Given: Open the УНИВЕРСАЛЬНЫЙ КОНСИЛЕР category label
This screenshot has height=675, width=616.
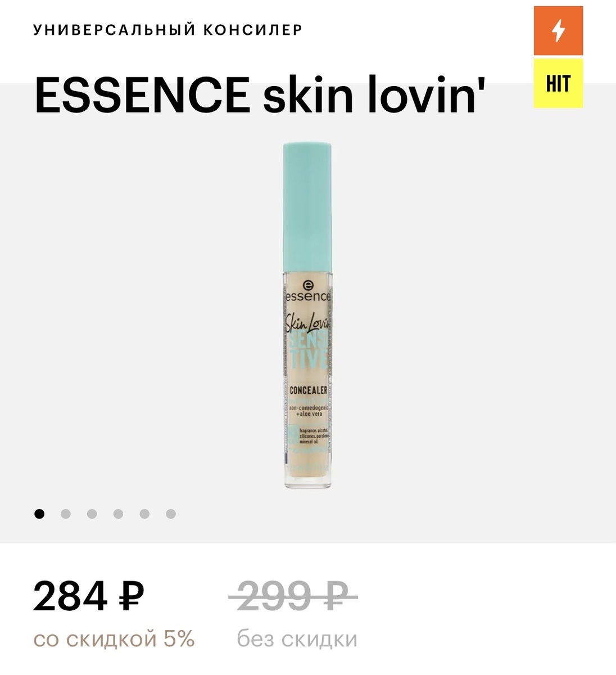Looking at the screenshot, I should pos(168,30).
